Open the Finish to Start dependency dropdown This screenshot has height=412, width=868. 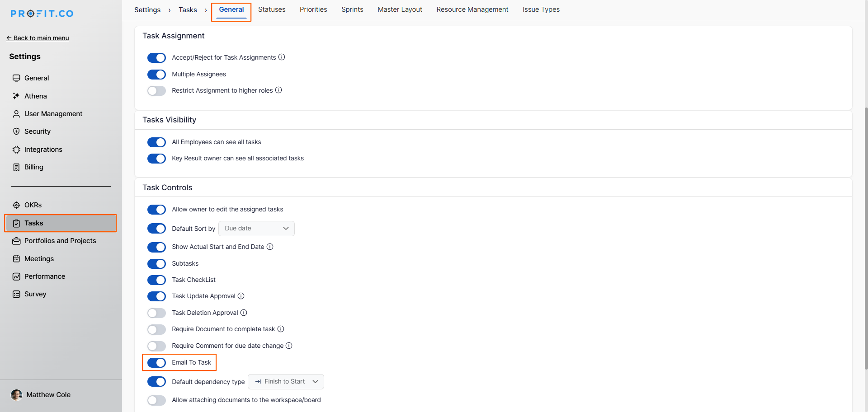coord(286,382)
